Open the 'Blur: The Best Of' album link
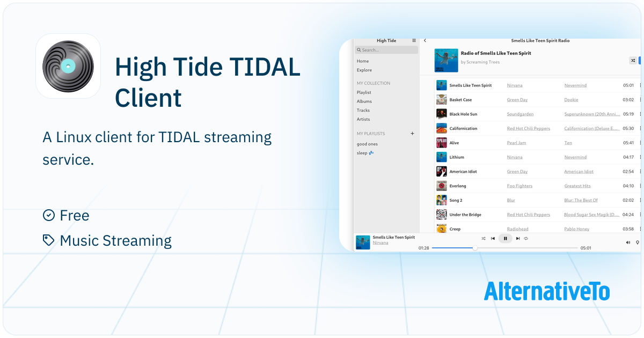The width and height of the screenshot is (644, 338). coord(581,201)
